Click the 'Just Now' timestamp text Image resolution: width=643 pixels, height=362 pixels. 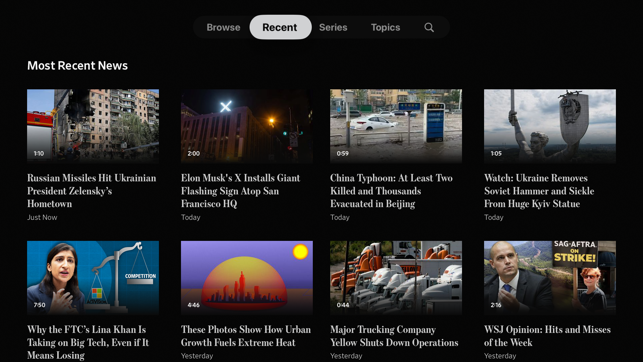tap(42, 217)
